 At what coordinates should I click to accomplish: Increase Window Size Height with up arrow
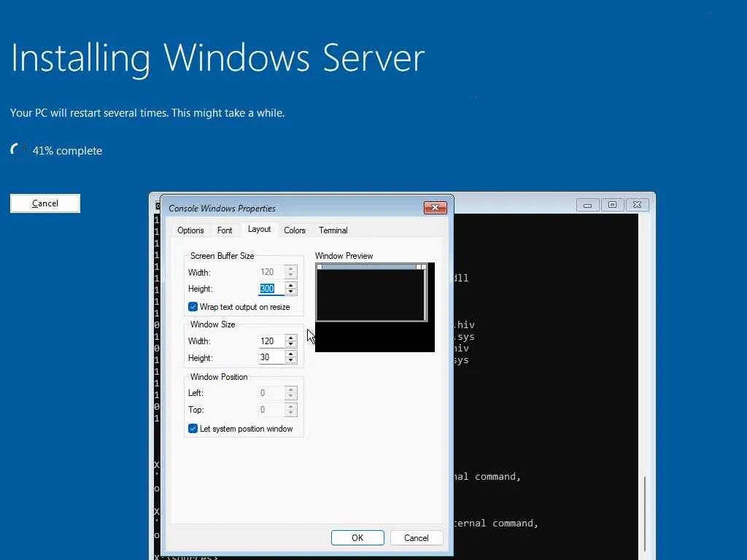pyautogui.click(x=291, y=354)
